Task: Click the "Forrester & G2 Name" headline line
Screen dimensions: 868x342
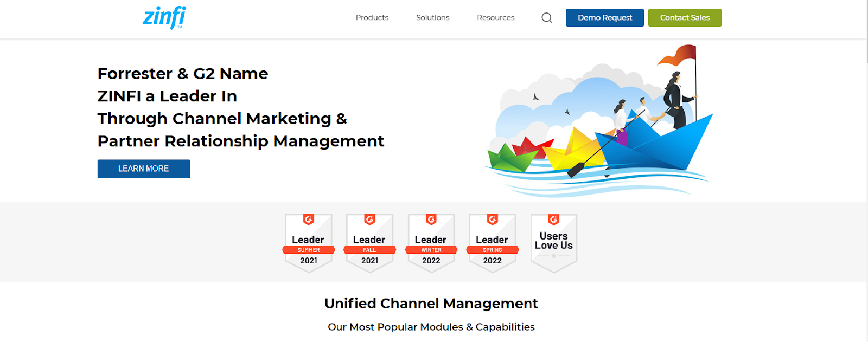Action: pos(183,74)
